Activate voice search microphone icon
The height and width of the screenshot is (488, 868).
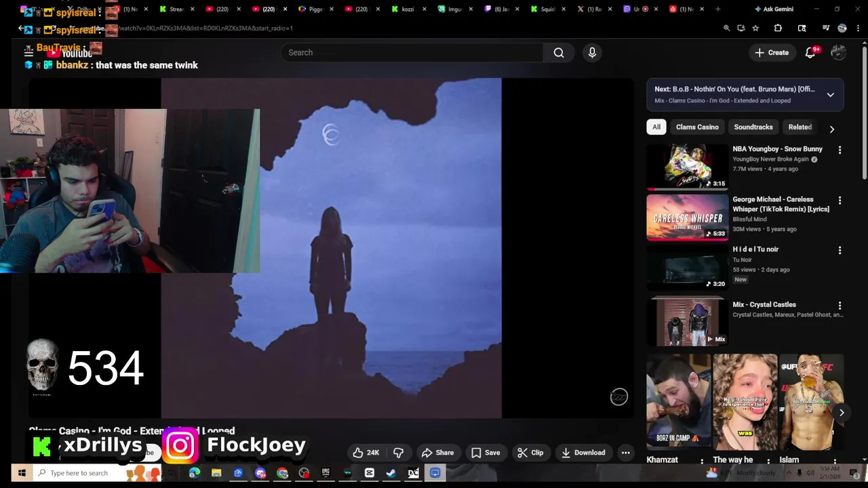(592, 53)
